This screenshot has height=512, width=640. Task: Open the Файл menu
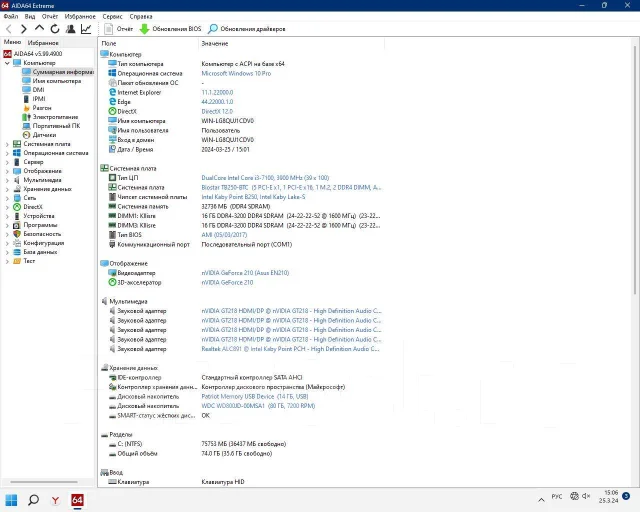tap(11, 16)
